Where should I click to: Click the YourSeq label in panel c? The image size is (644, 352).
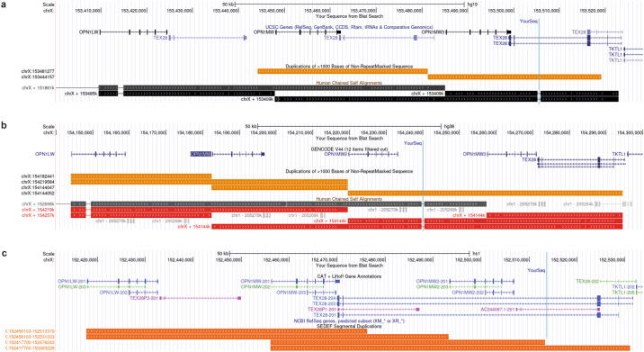click(536, 271)
